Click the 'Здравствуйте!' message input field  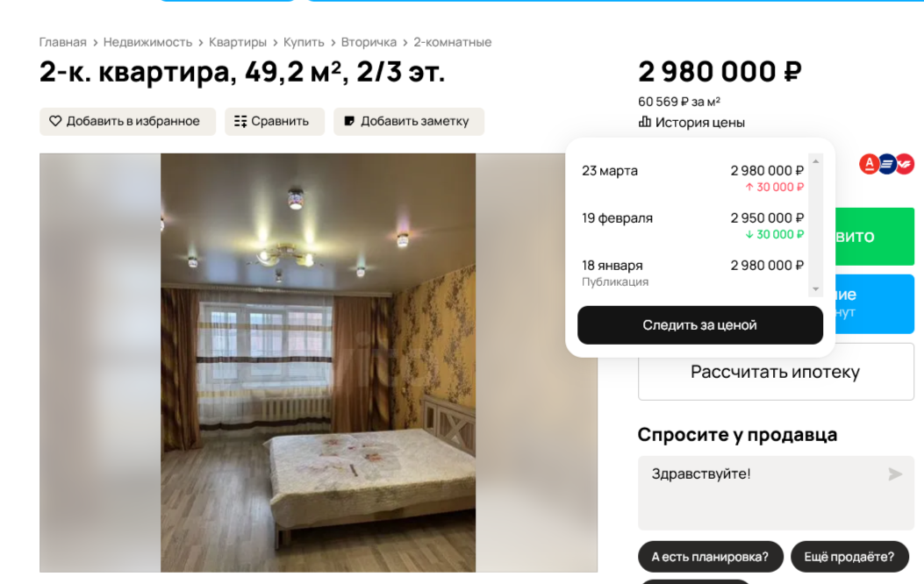(776, 494)
